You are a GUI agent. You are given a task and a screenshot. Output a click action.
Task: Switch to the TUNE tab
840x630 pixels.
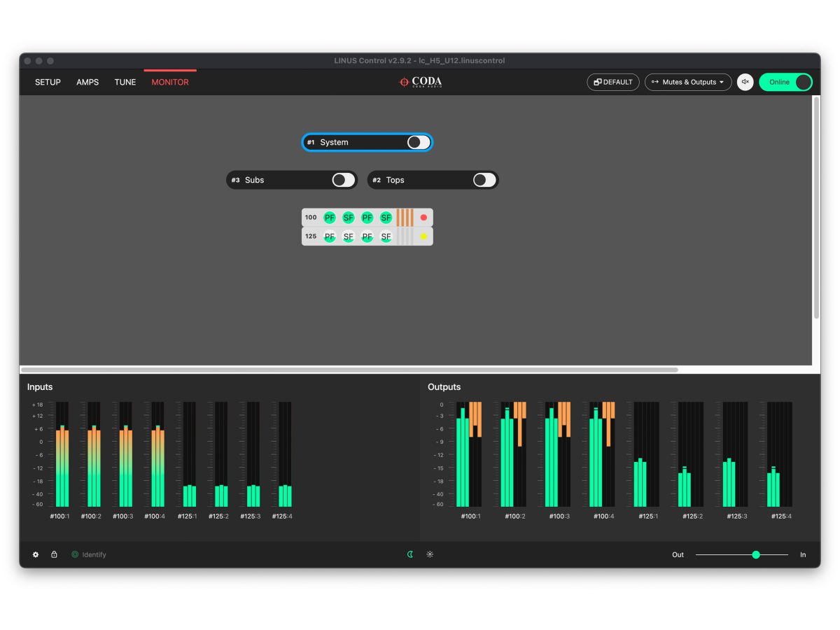(125, 82)
